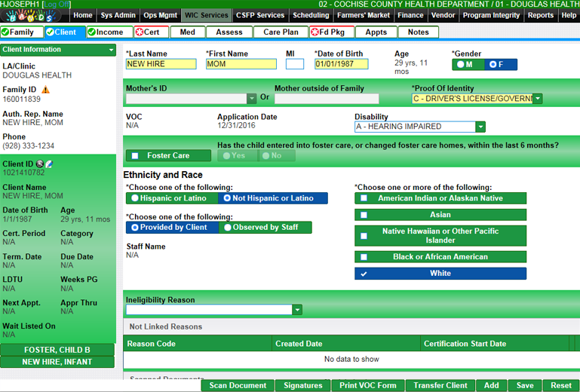Check the Foster Care checkbox

tap(135, 156)
